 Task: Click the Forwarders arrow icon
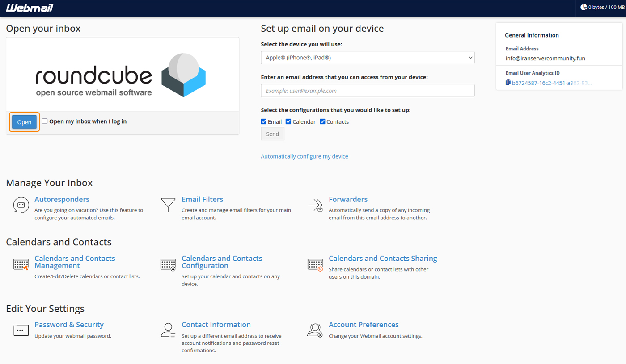[315, 205]
